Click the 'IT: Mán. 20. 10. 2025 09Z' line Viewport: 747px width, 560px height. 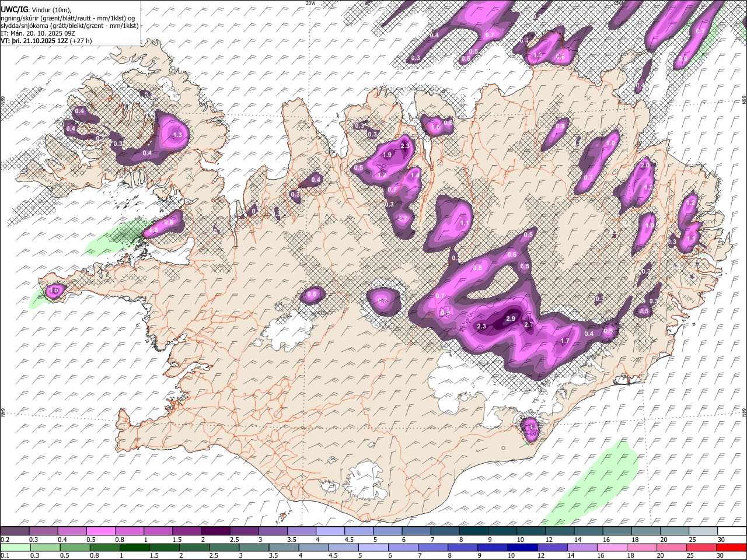pos(39,33)
